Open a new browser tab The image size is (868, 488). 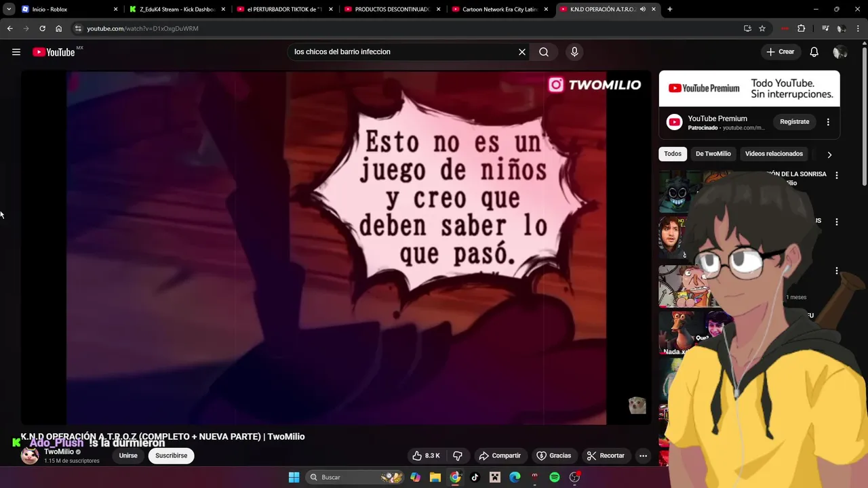pyautogui.click(x=670, y=9)
